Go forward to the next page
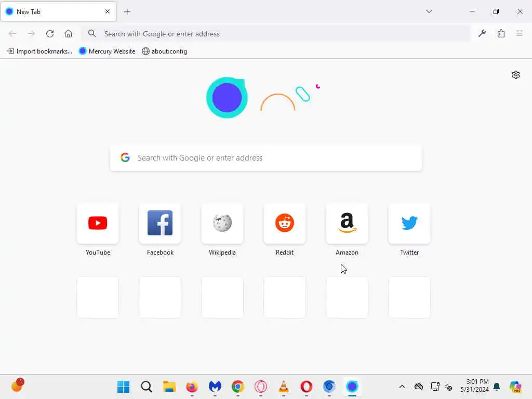532x399 pixels. pos(31,34)
